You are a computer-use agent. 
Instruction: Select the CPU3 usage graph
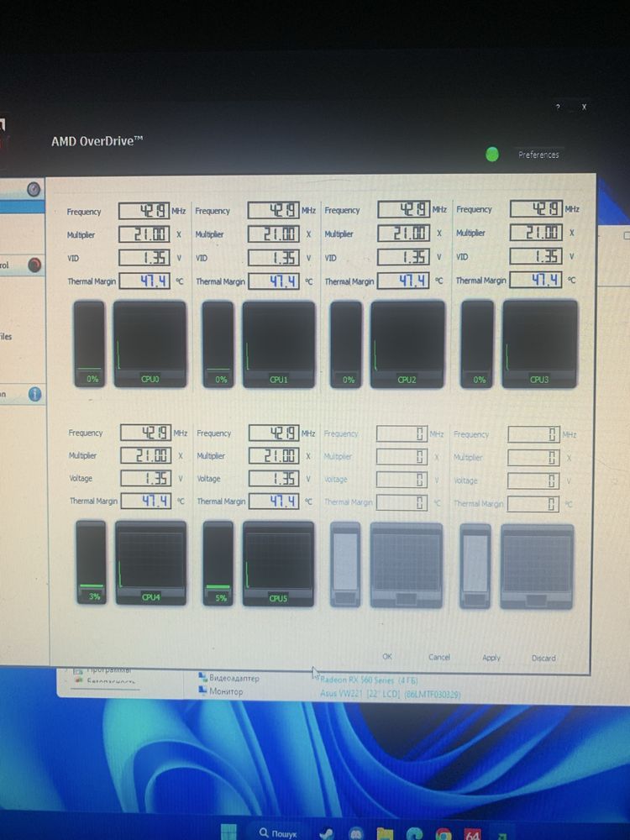(539, 344)
